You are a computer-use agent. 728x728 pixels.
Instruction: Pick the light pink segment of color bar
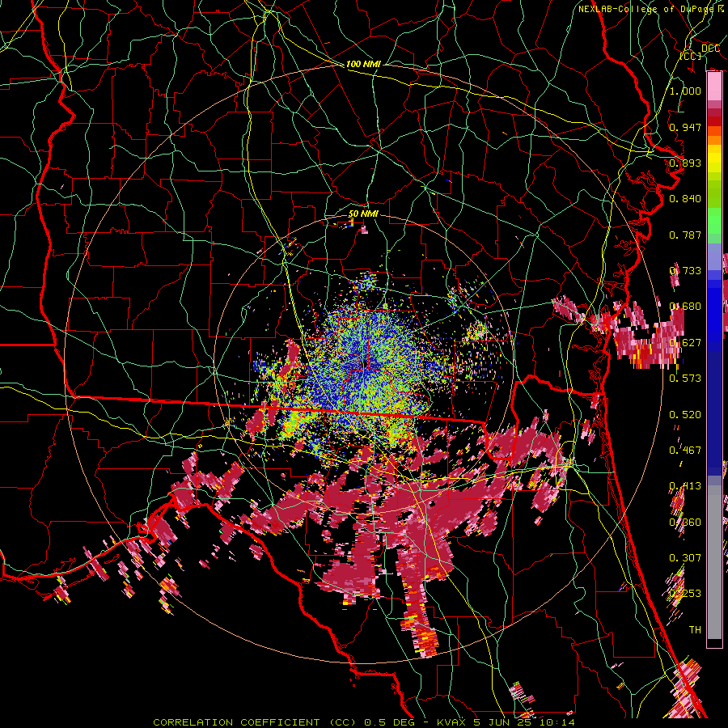(714, 87)
